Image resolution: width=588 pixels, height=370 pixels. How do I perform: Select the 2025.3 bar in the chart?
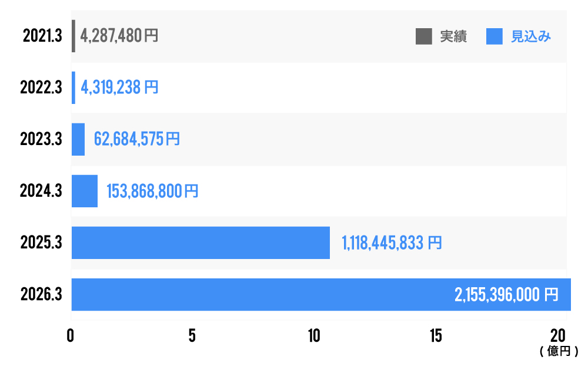[x=201, y=243]
